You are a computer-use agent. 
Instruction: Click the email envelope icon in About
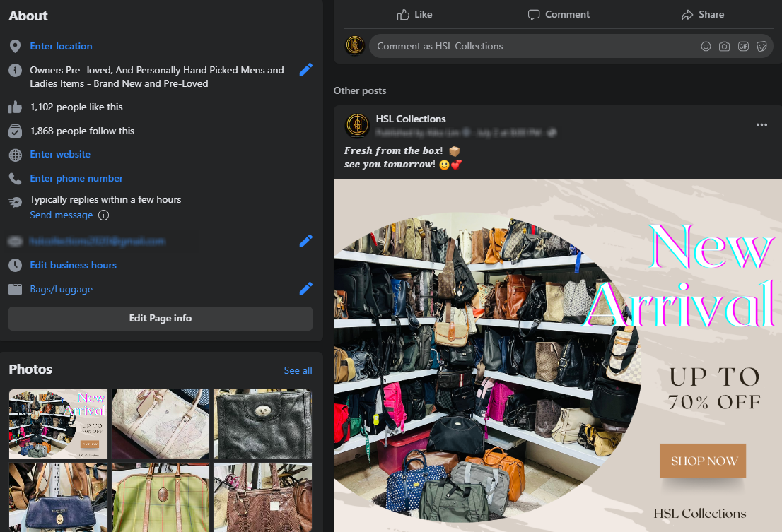15,242
